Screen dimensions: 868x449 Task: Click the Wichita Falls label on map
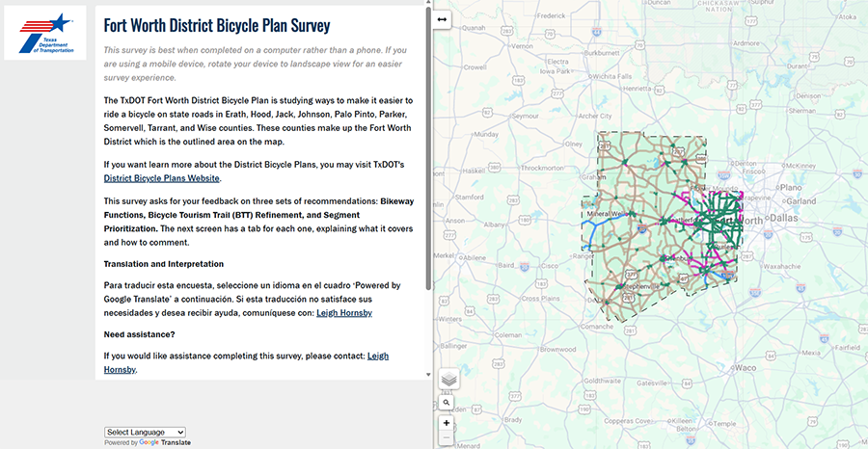[x=612, y=76]
